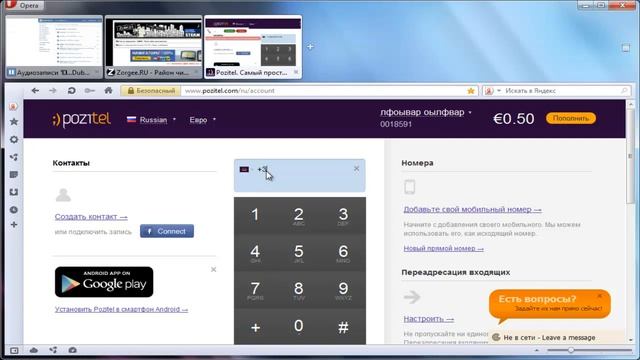Open Opera sidebar history clock panel

coord(14,210)
